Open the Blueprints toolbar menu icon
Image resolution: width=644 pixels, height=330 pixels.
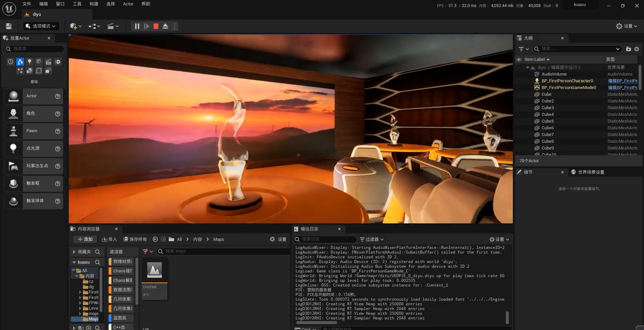tap(94, 26)
